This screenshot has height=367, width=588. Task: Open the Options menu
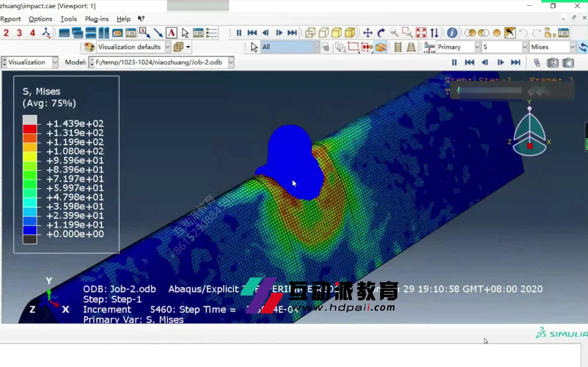coord(40,19)
